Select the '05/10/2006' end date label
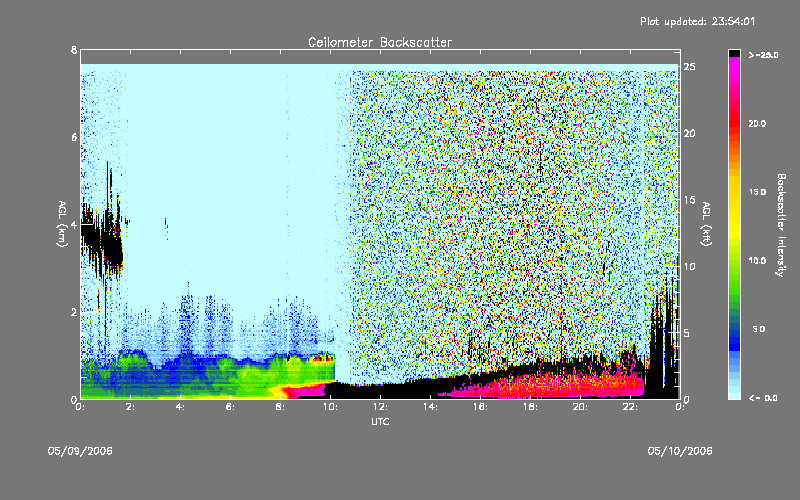Image resolution: width=800 pixels, height=500 pixels. pos(680,451)
